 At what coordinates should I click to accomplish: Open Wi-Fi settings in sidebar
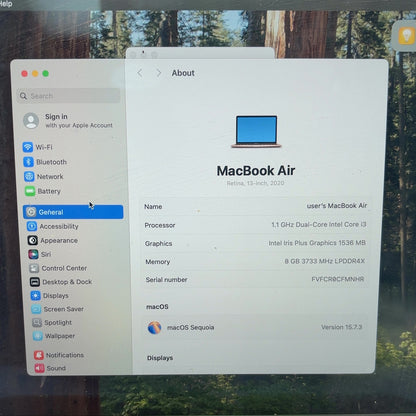point(38,147)
